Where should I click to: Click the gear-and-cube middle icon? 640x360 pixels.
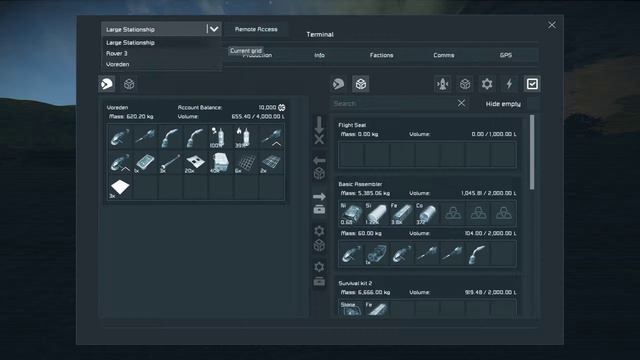[319, 238]
